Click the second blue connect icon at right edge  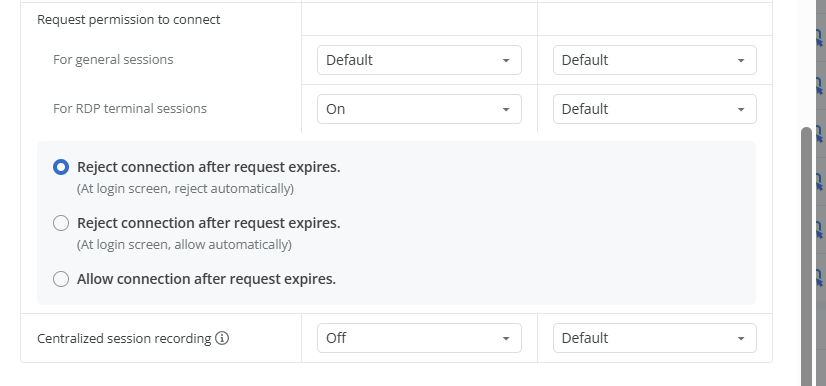coord(819,86)
